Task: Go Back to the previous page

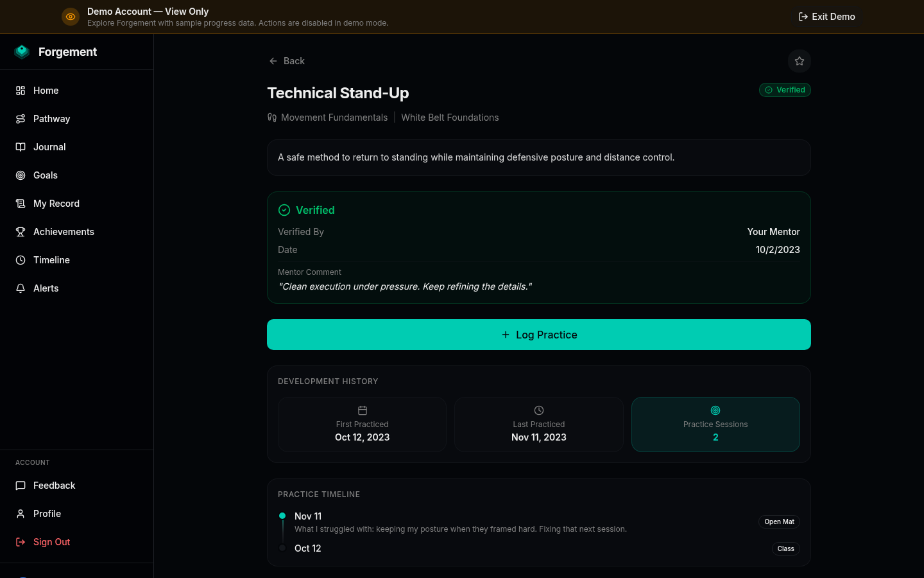Action: pyautogui.click(x=287, y=61)
